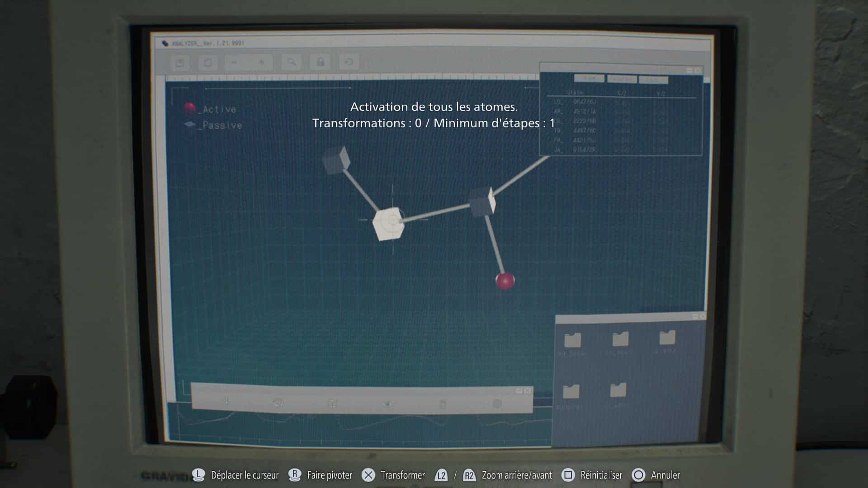Viewport: 868px width, 488px height.
Task: Click the magnifier search toolbar icon
Action: click(292, 62)
